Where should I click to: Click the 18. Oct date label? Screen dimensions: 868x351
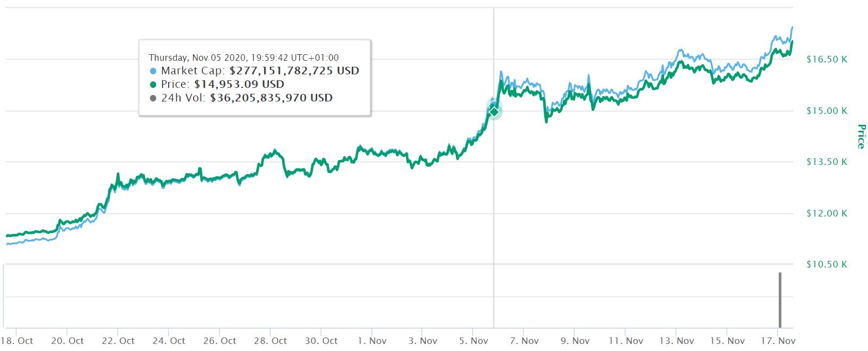coord(17,341)
